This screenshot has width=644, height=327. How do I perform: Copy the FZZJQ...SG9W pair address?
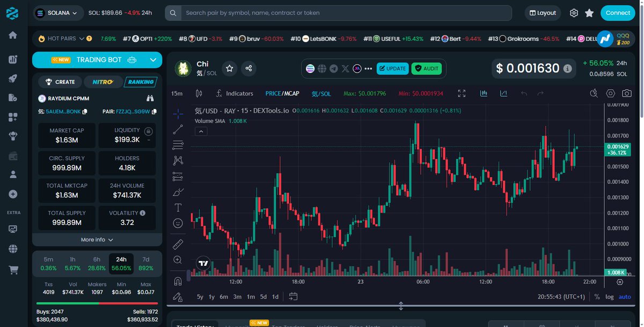click(x=154, y=112)
